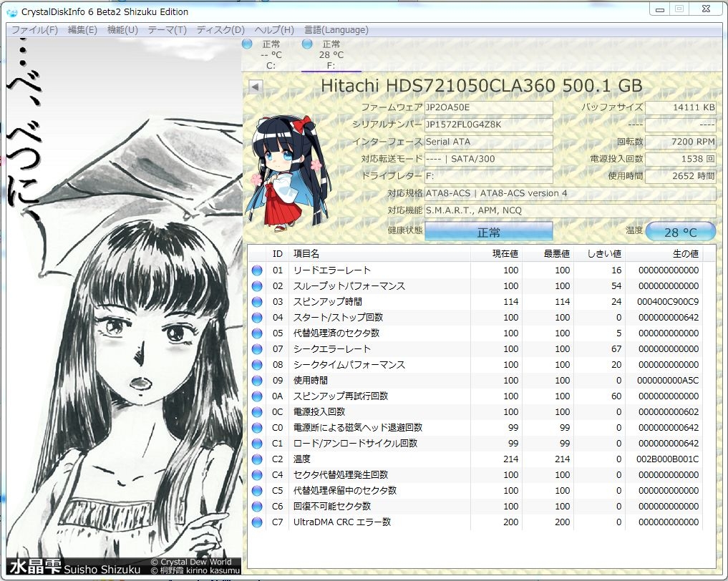Viewport: 728px width, 581px height.
Task: Click the UltraDMA CRC エラー数 attribute name
Action: coord(342,522)
